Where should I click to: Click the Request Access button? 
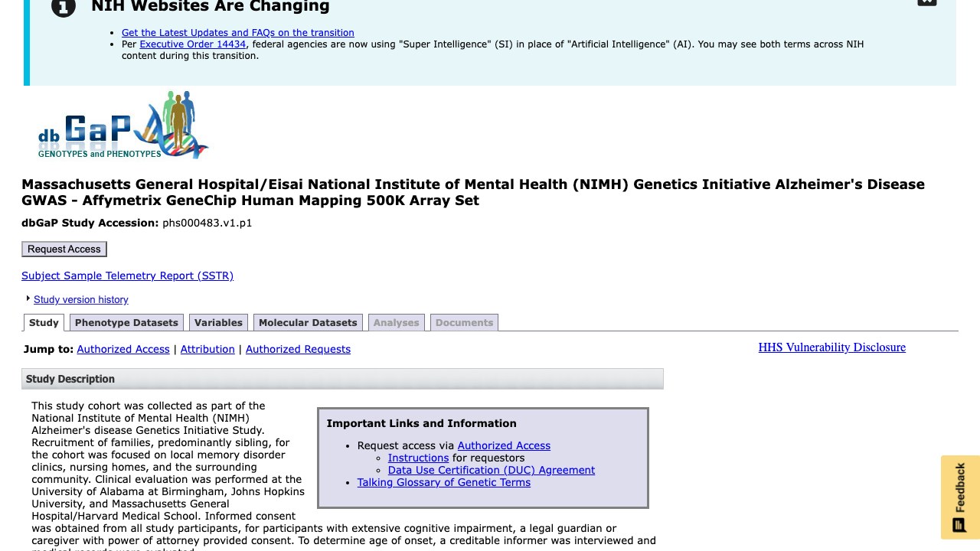coord(64,249)
